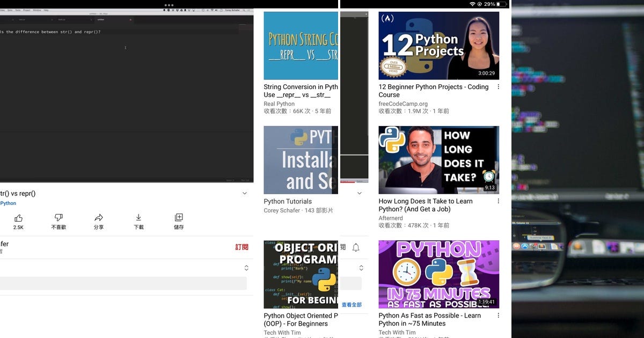
Task: Collapse the str() vs repr() video description
Action: pos(245,193)
